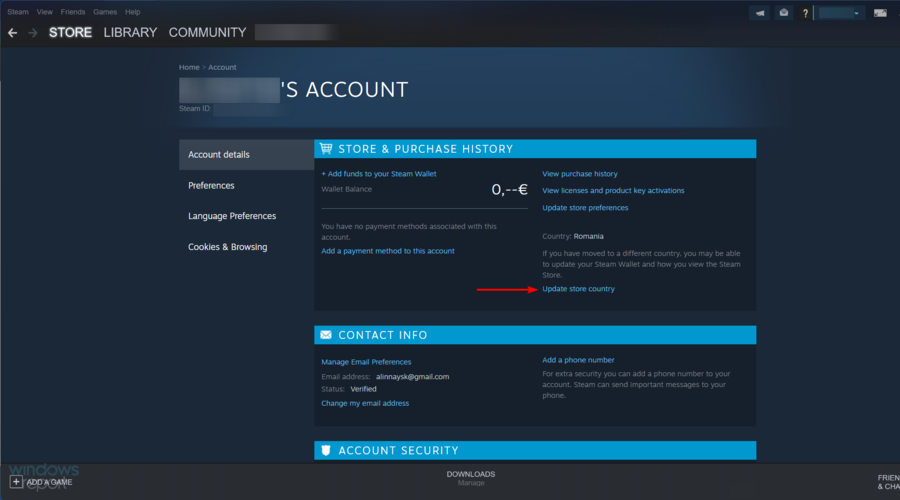Open the View menu

coord(44,11)
